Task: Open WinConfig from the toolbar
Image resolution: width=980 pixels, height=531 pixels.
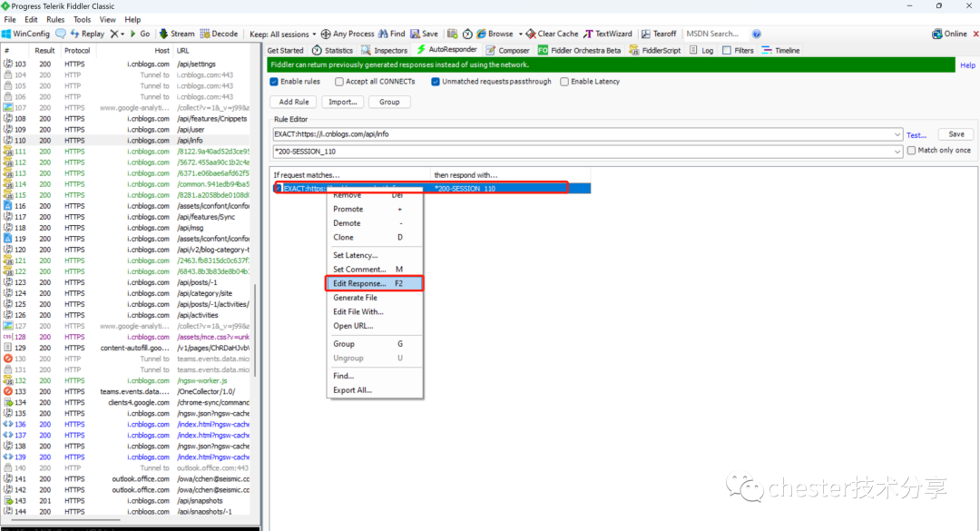Action: tap(25, 34)
